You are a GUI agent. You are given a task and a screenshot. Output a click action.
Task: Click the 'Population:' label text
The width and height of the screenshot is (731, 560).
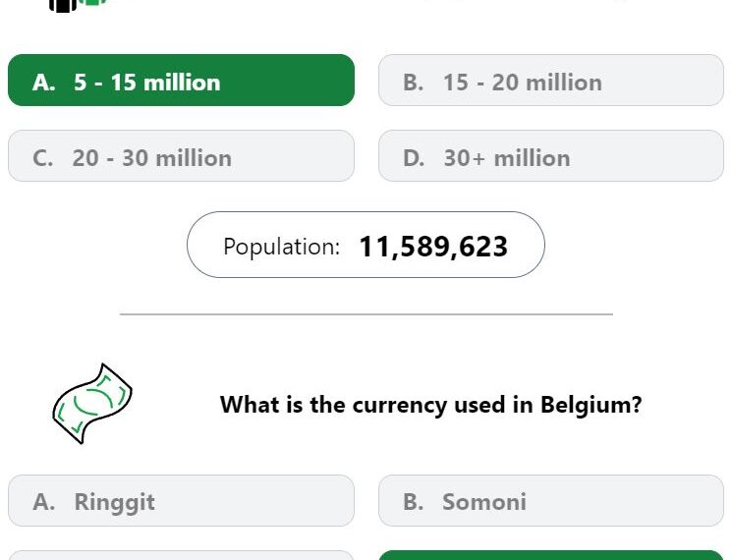[x=282, y=247]
